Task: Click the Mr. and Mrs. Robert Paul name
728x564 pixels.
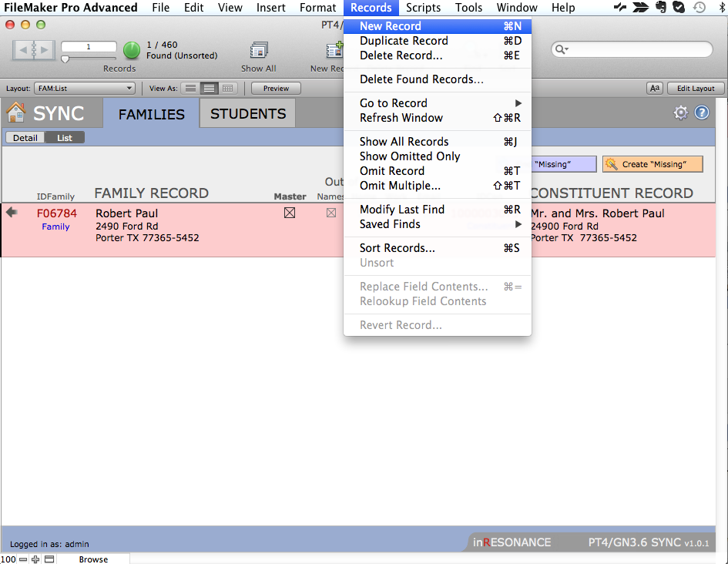Action: (598, 213)
